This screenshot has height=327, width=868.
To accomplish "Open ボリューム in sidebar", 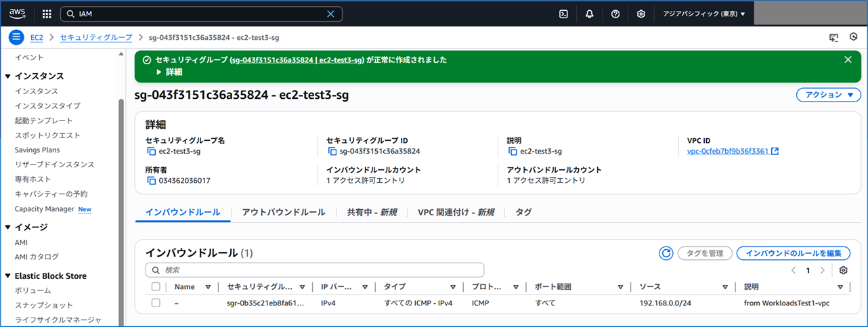I will tap(32, 290).
